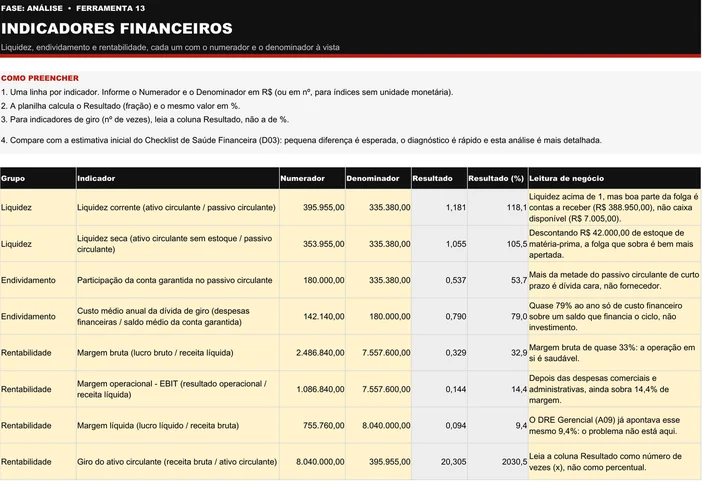Select the note 'Mais da metade do passivo'
The width and height of the screenshot is (702, 484).
(614, 280)
